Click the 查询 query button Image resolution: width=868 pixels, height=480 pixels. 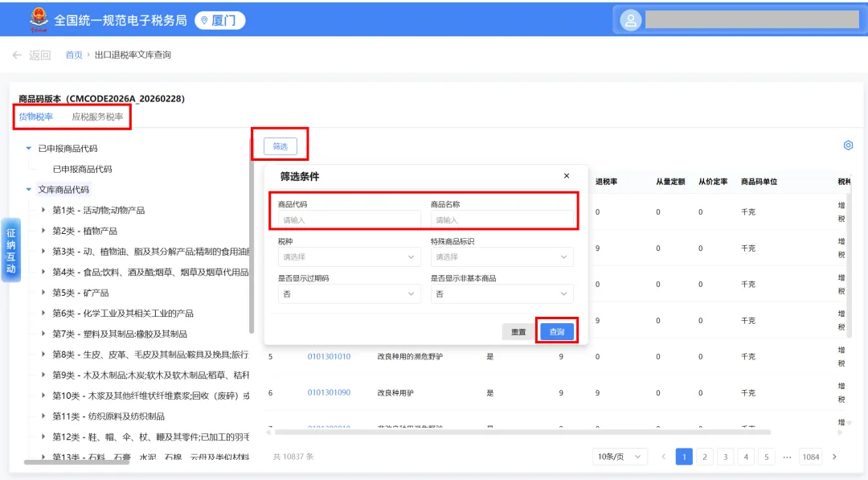555,330
